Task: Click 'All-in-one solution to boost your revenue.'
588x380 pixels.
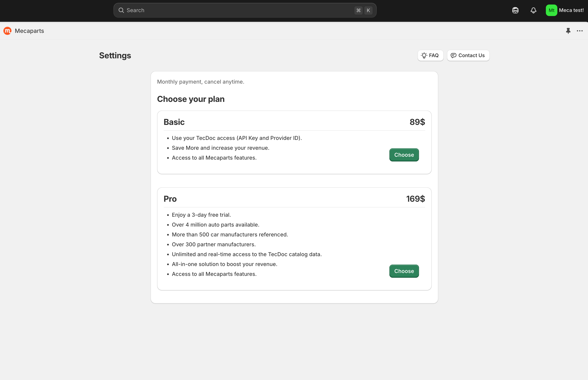Action: [225, 264]
